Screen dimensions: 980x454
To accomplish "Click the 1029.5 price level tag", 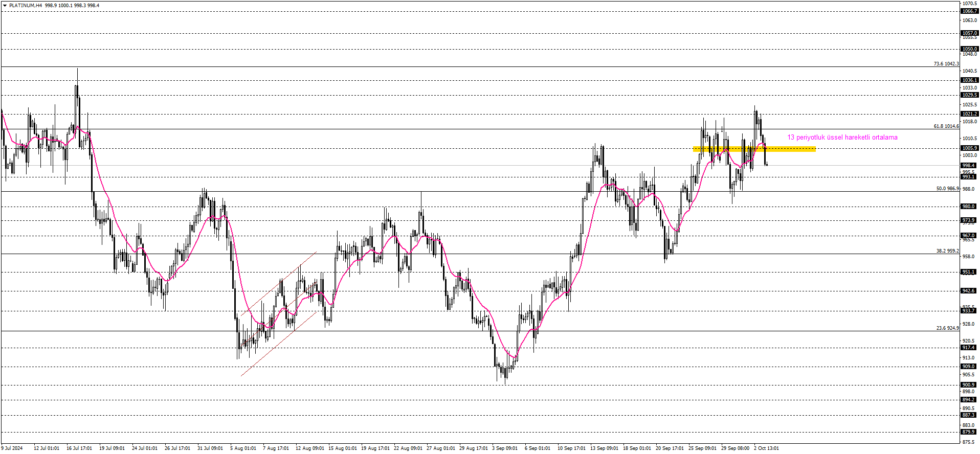I will [x=969, y=95].
